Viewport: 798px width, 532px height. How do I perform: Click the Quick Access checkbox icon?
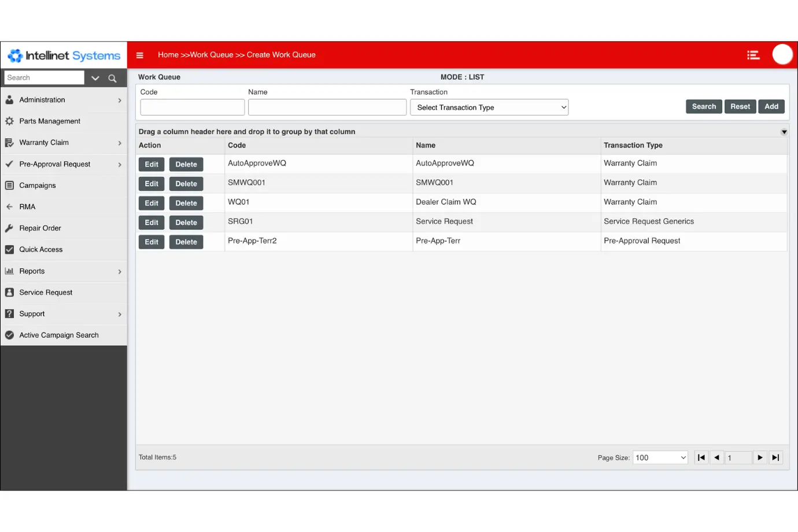[x=9, y=250]
